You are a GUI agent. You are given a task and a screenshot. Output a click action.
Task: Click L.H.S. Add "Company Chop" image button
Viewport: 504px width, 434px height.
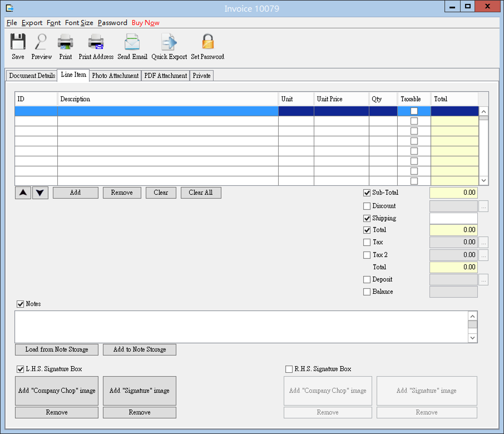coord(56,391)
